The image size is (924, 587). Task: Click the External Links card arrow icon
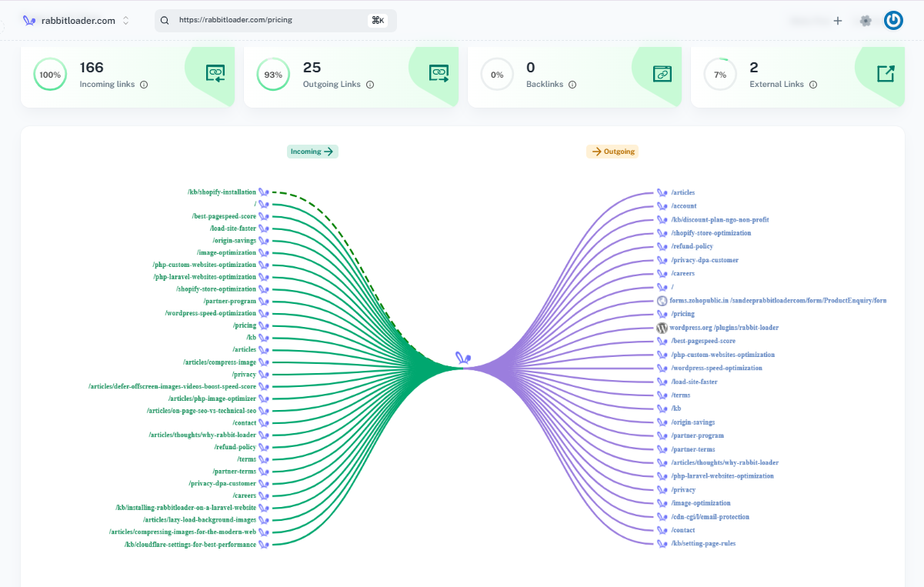[886, 73]
